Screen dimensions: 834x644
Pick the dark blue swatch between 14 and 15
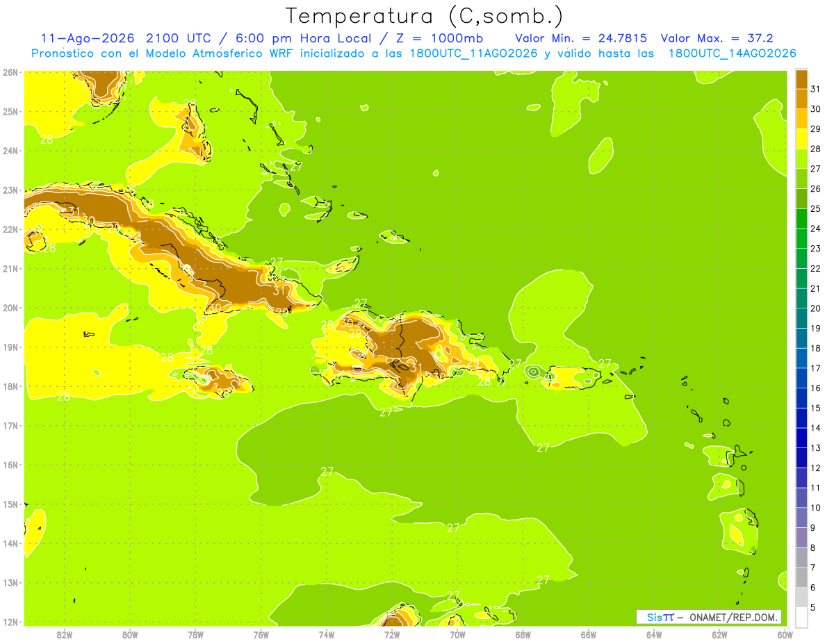coord(801,418)
